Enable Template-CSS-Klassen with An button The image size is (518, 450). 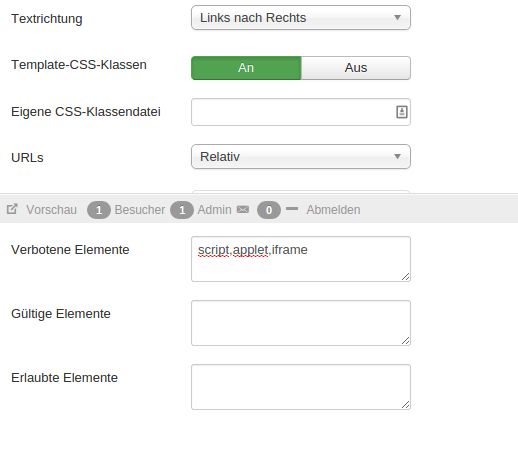coord(246,68)
